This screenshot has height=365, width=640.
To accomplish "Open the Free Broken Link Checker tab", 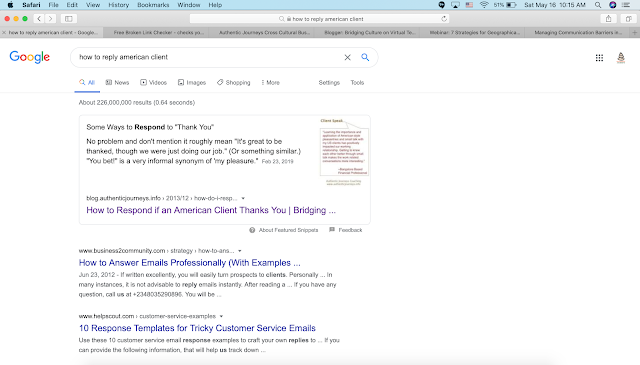I will (x=157, y=33).
